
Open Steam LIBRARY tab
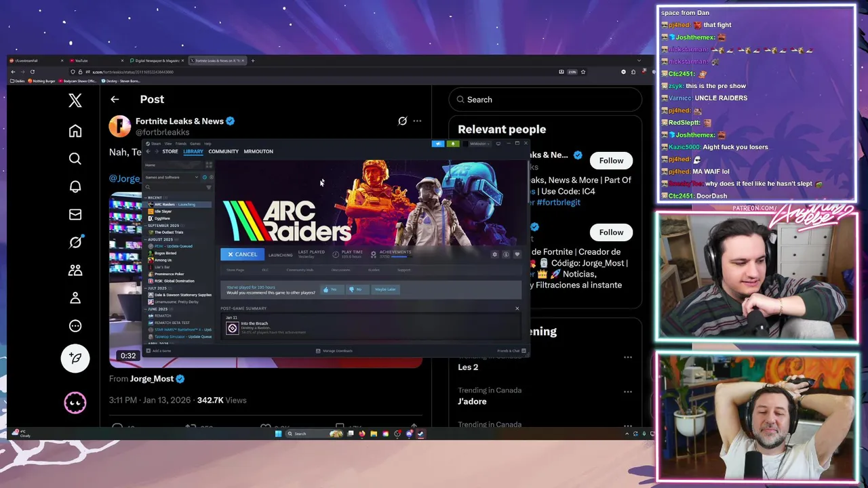tap(193, 151)
